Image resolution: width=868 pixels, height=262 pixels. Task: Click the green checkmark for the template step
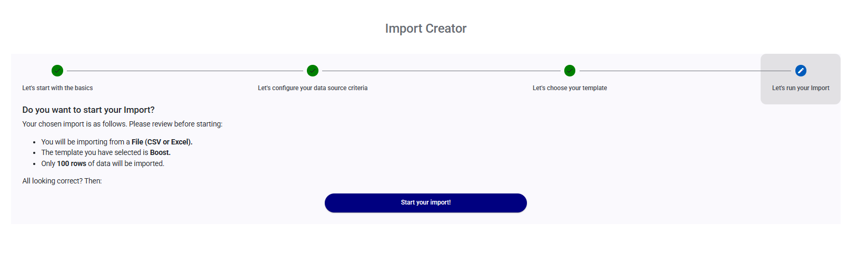pos(570,71)
